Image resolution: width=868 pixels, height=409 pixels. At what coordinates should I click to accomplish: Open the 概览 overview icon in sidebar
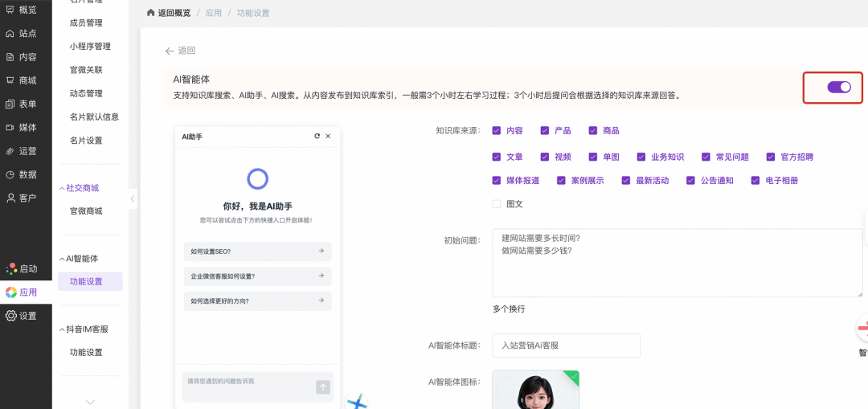(10, 10)
